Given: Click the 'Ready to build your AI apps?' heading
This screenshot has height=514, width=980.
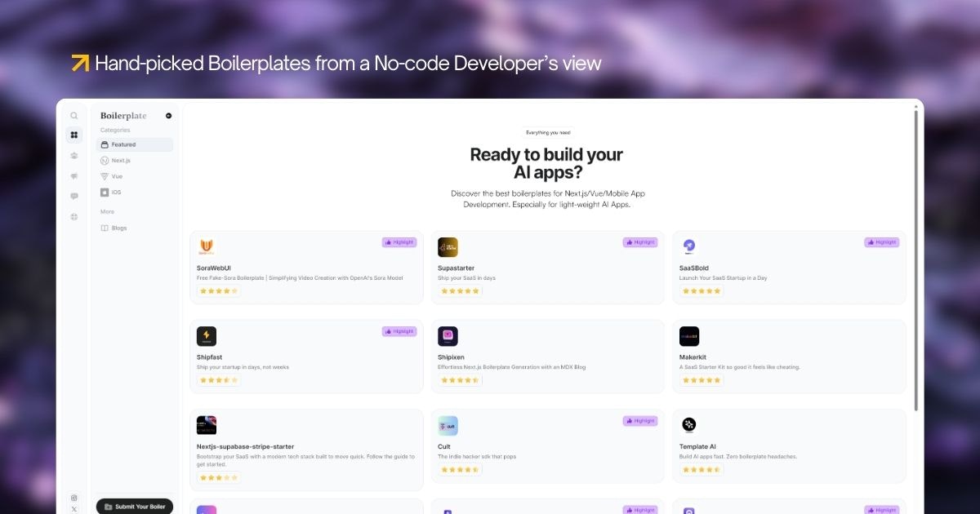Looking at the screenshot, I should (x=546, y=163).
